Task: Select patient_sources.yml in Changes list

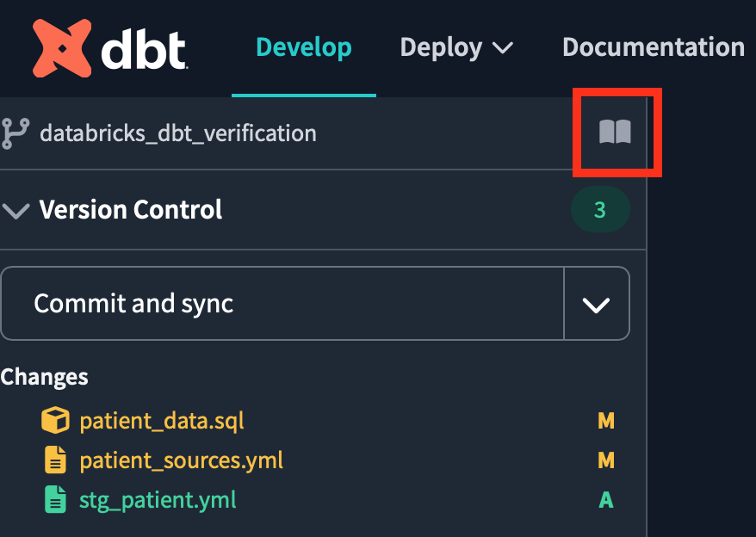Action: tap(181, 460)
